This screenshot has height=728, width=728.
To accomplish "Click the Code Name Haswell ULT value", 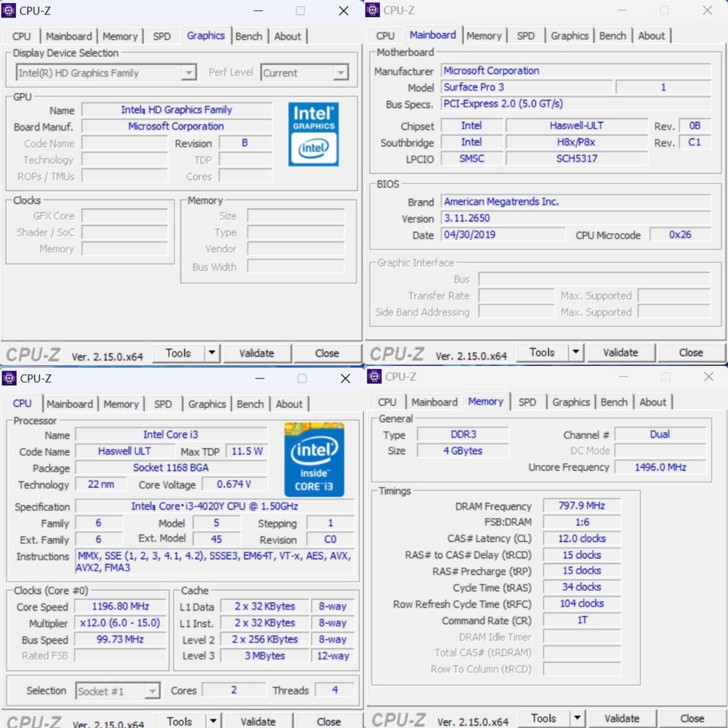I will click(124, 451).
